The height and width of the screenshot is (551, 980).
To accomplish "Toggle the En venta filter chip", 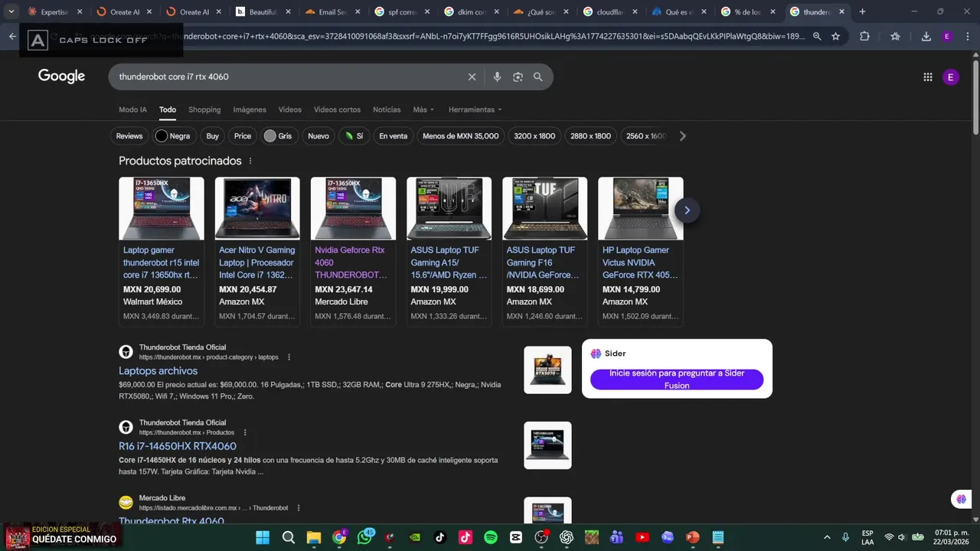I will (x=394, y=136).
